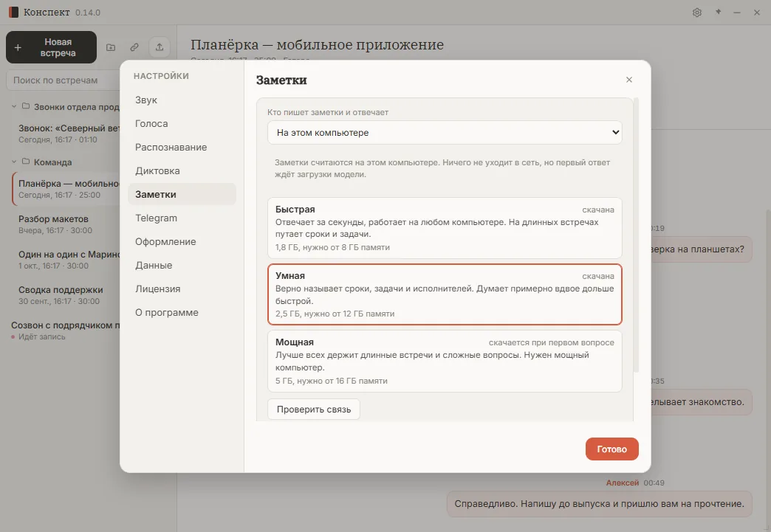The image size is (771, 532).
Task: Open the Голоса settings section
Action: (182, 123)
